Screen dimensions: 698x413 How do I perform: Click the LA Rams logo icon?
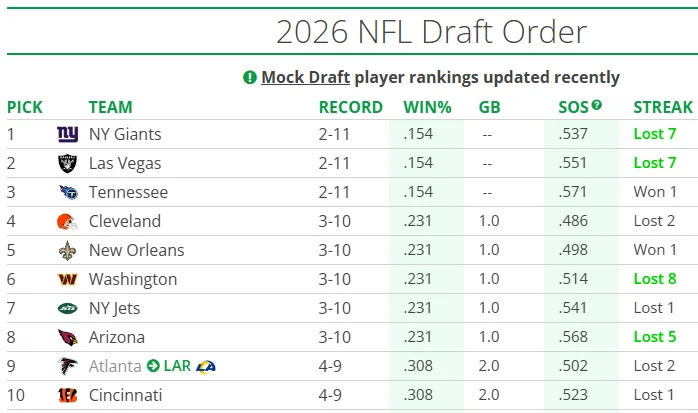(206, 366)
